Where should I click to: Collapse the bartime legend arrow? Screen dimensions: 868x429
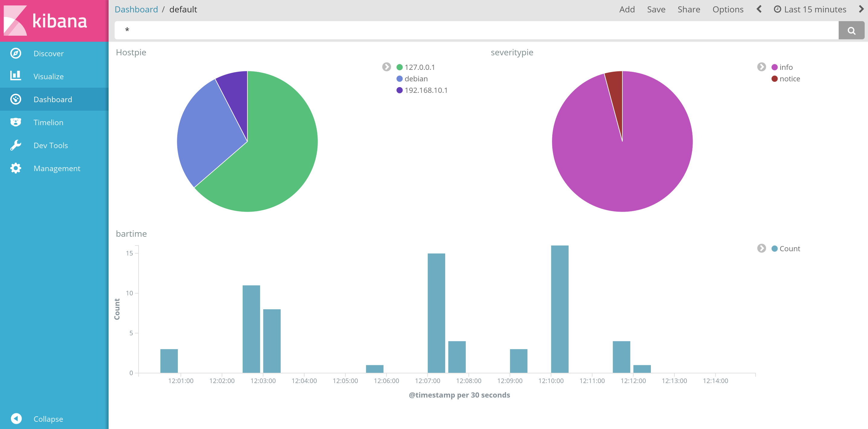pyautogui.click(x=761, y=248)
